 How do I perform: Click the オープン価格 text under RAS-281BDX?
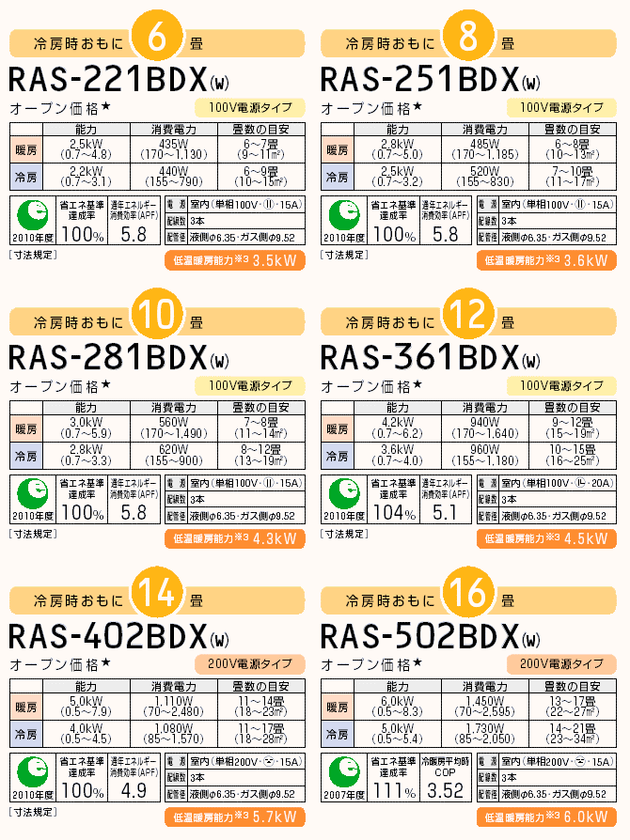(x=60, y=386)
